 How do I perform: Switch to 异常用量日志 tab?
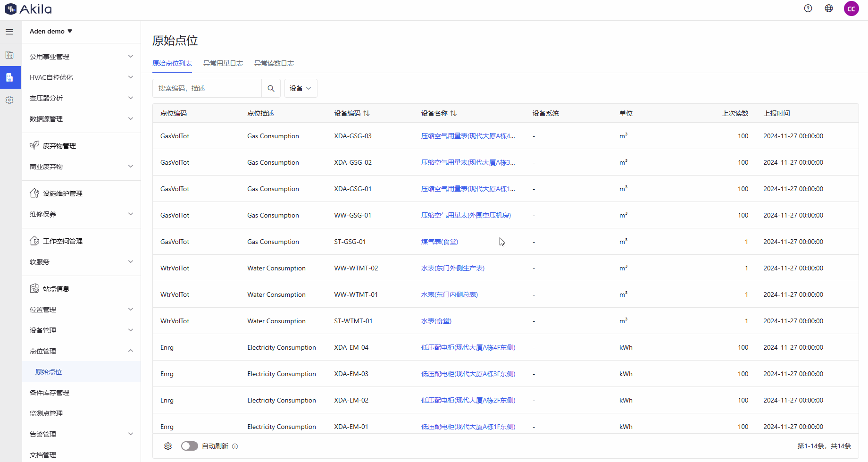[x=223, y=63]
